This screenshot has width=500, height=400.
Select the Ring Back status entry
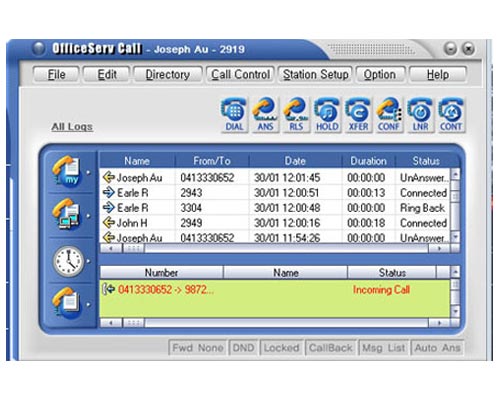(275, 208)
